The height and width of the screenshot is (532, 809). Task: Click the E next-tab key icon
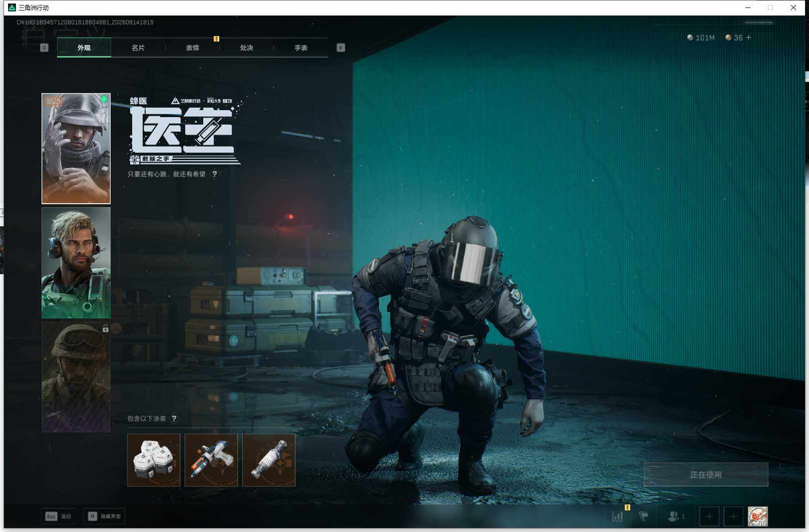tap(341, 48)
